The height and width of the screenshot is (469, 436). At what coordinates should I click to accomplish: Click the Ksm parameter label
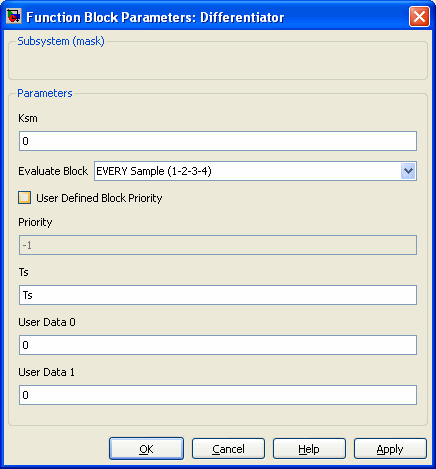click(x=28, y=118)
